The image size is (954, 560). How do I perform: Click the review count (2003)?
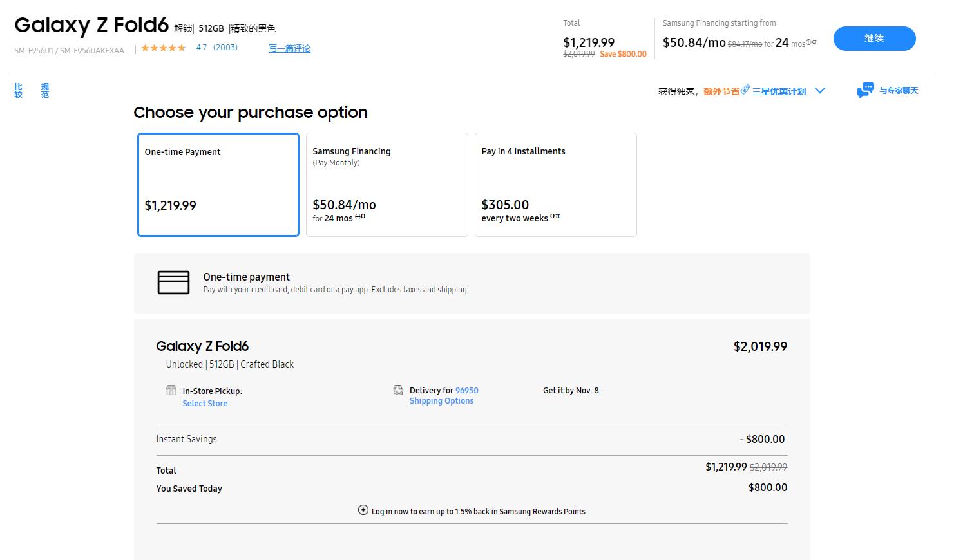tap(225, 48)
